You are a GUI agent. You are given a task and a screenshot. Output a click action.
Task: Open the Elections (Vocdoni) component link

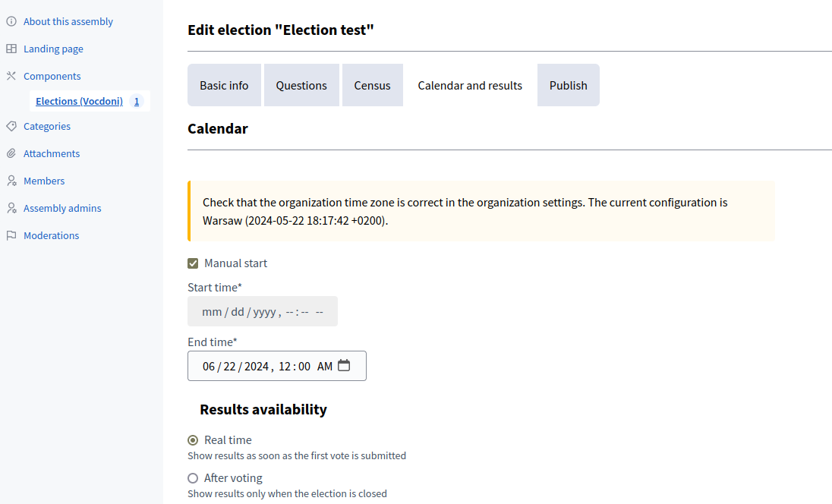(x=79, y=101)
